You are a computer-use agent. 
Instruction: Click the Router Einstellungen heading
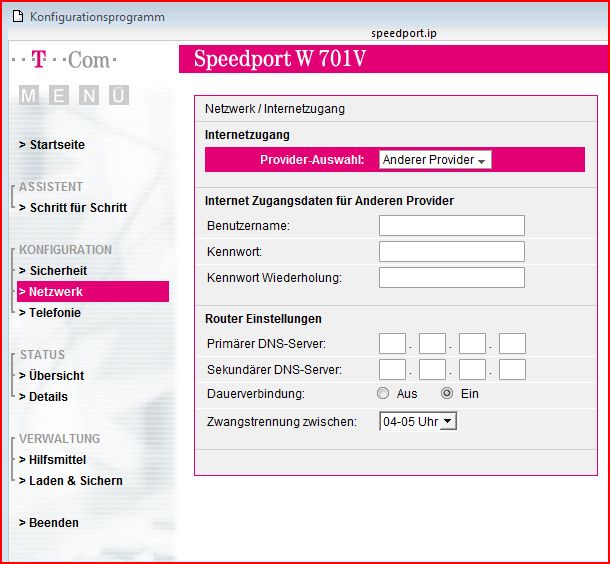coord(263,319)
